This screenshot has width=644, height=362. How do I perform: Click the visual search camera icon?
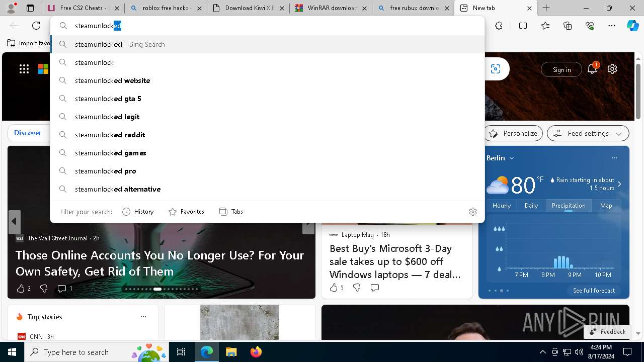tap(496, 69)
